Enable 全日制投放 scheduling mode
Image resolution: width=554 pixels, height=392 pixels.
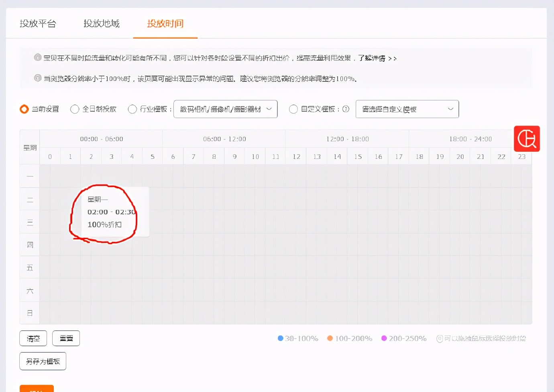point(75,109)
